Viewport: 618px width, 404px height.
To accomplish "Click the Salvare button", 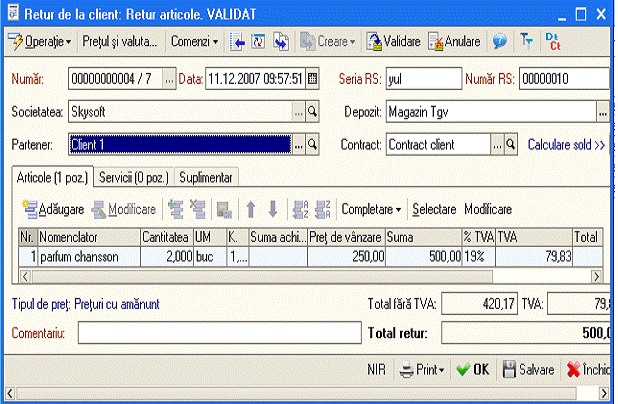I will coord(529,370).
